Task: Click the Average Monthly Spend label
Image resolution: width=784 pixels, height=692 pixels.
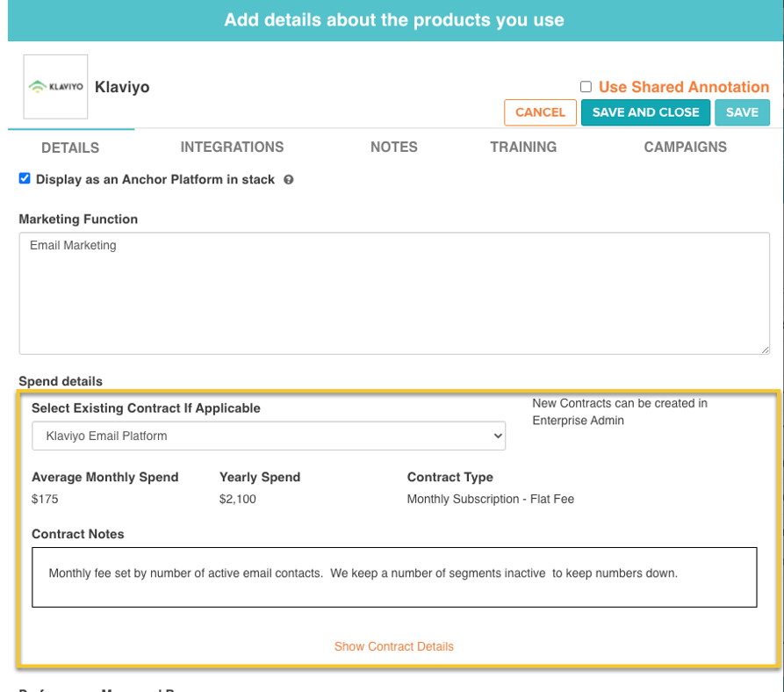Action: pyautogui.click(x=105, y=477)
